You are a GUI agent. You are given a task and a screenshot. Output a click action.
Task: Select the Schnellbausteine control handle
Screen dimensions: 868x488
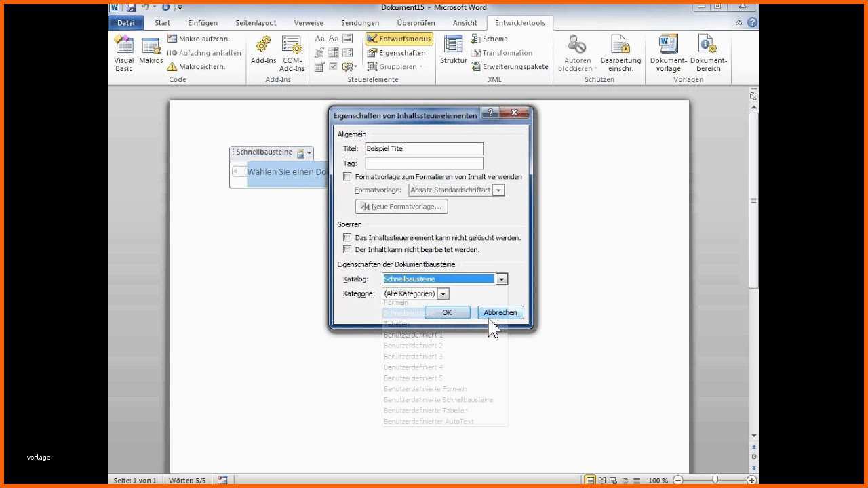tap(233, 152)
